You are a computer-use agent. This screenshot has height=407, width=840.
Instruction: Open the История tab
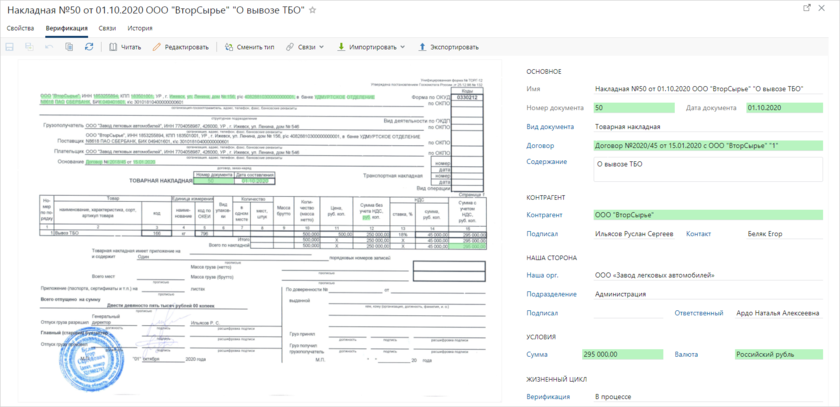(x=140, y=29)
